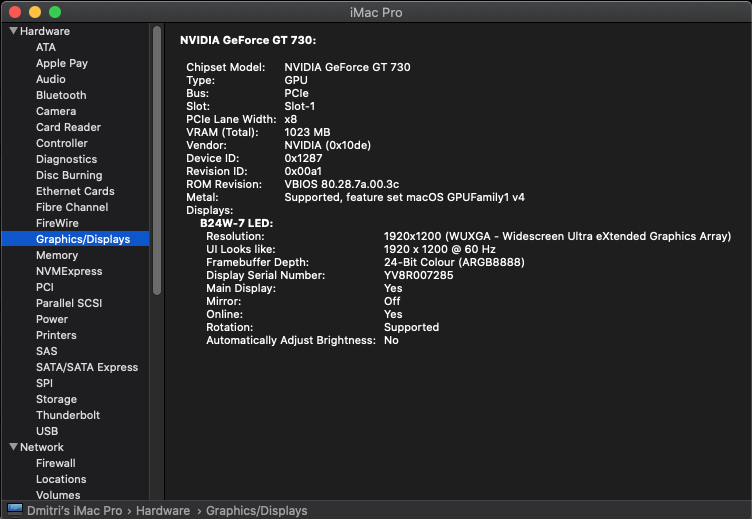Select the SAS entry
The image size is (752, 519).
(x=47, y=351)
